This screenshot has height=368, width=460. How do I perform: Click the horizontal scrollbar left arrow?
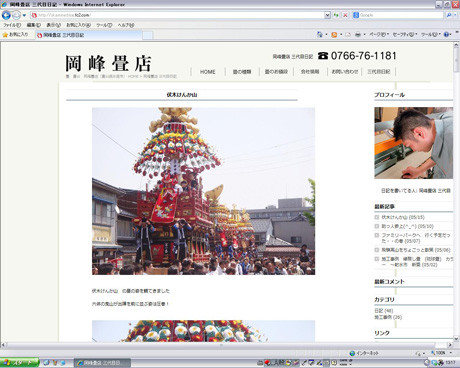[3, 345]
